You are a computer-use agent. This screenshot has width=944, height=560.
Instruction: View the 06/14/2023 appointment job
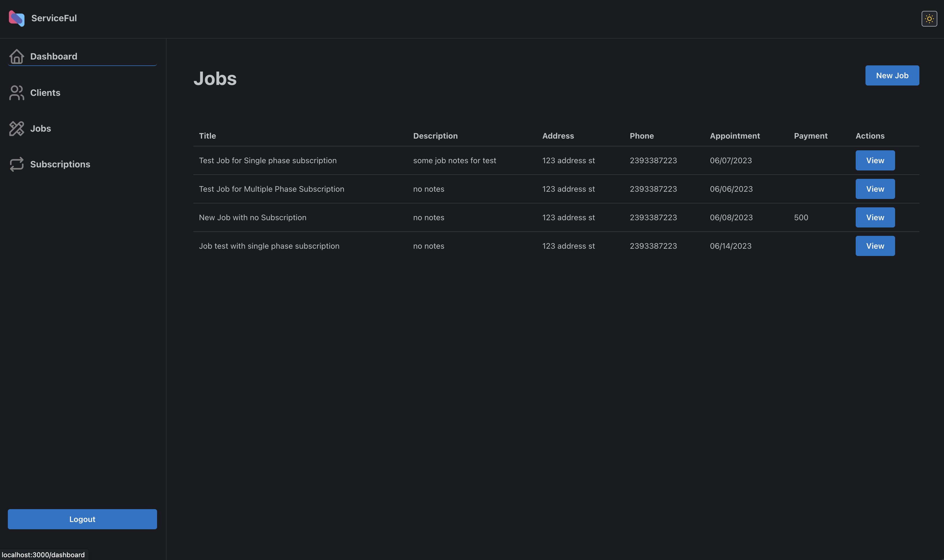(875, 246)
